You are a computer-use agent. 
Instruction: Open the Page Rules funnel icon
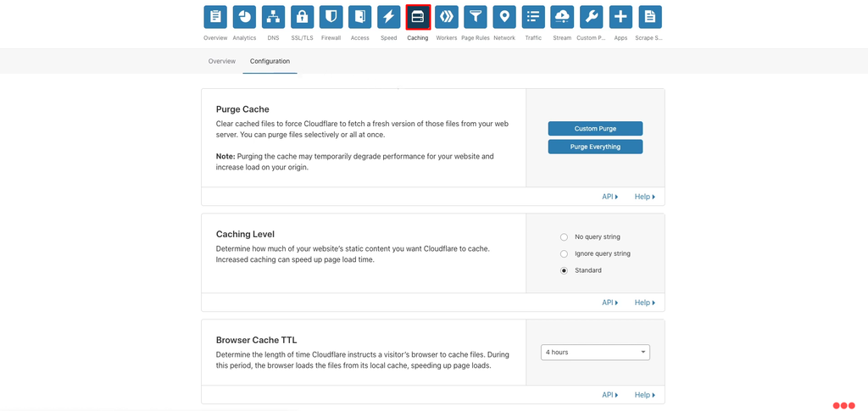tap(476, 17)
